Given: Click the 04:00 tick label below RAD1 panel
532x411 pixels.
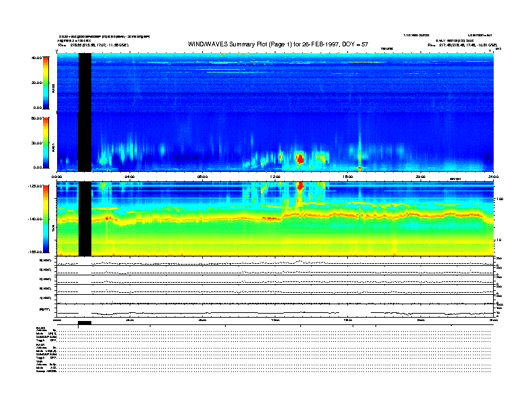Looking at the screenshot, I should click(130, 177).
